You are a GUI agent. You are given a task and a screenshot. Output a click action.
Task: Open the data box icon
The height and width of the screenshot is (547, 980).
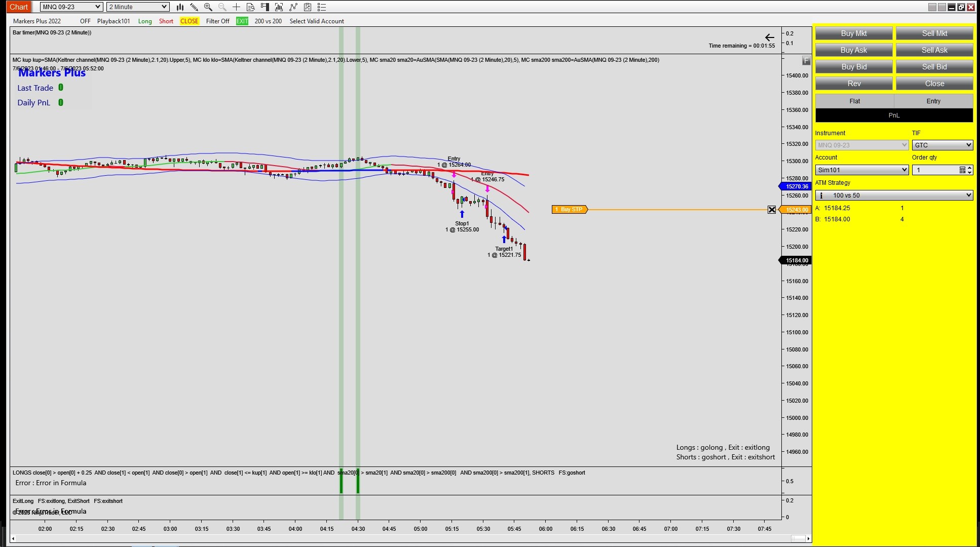click(250, 7)
